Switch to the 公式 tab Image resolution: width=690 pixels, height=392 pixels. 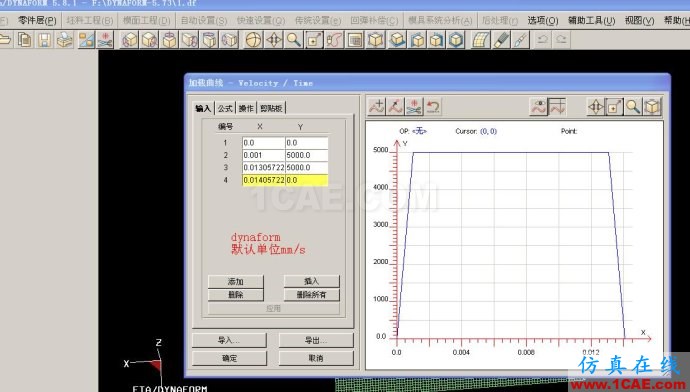point(225,108)
